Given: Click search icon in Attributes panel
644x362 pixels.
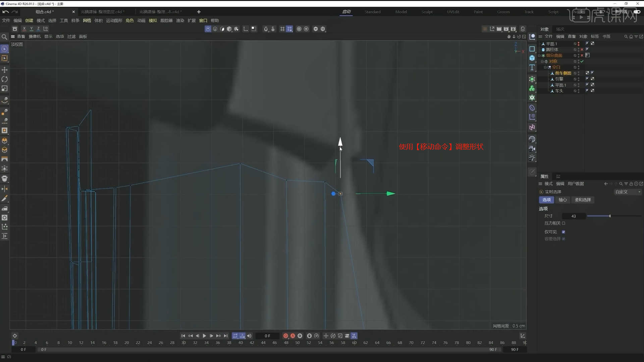Looking at the screenshot, I should (621, 184).
